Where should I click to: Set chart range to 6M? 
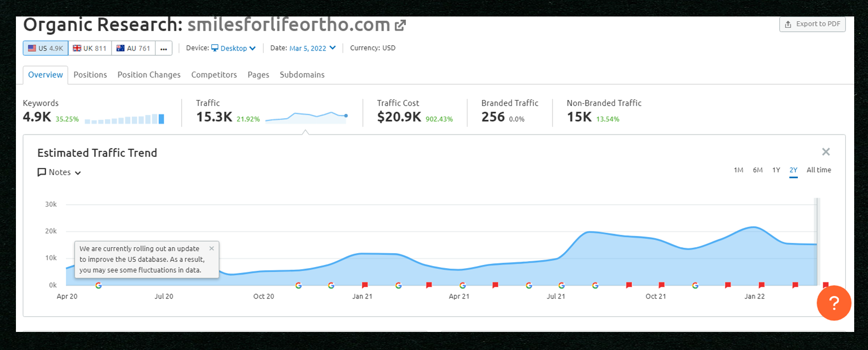tap(758, 170)
